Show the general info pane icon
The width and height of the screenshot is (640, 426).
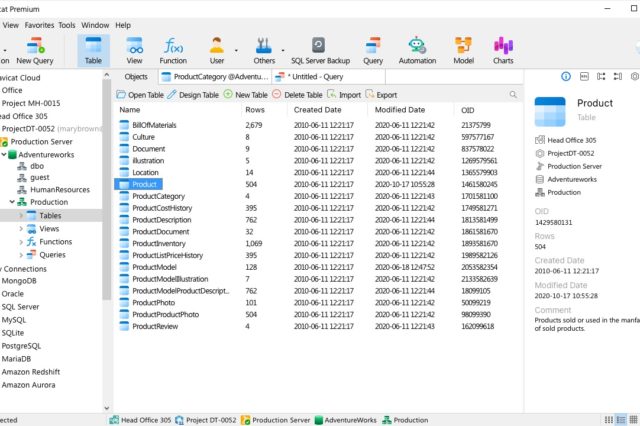point(566,76)
